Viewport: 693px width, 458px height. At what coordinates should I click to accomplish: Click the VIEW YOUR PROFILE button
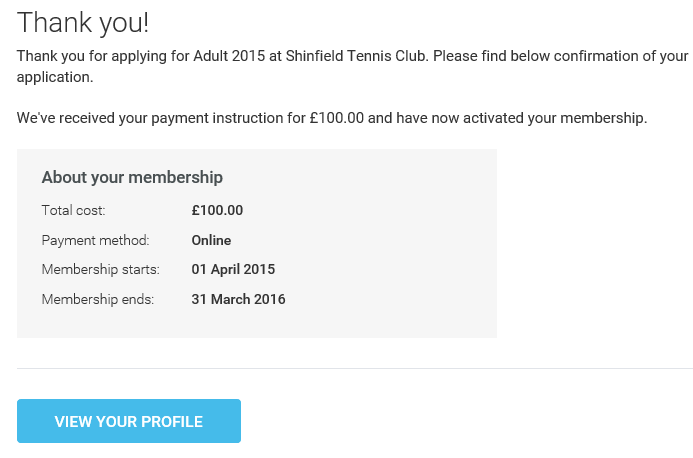point(129,421)
